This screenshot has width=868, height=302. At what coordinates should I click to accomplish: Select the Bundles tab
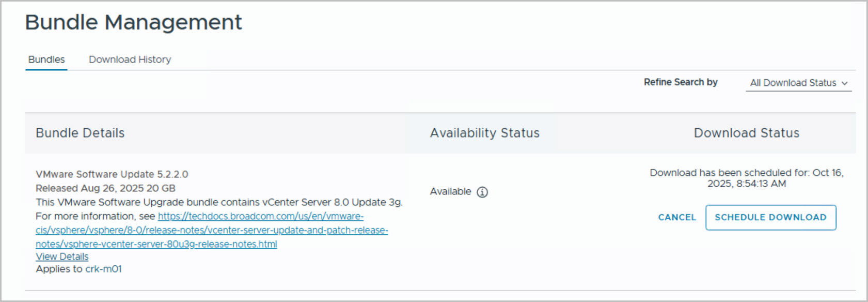point(46,59)
